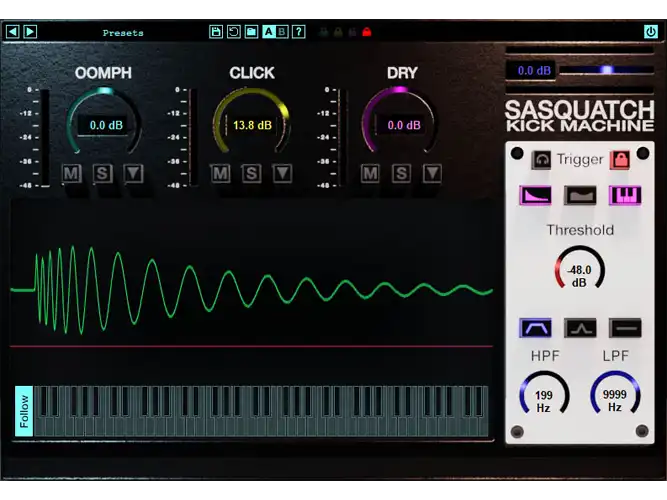Click the DRY level knob
The width and height of the screenshot is (667, 500).
coord(400,122)
